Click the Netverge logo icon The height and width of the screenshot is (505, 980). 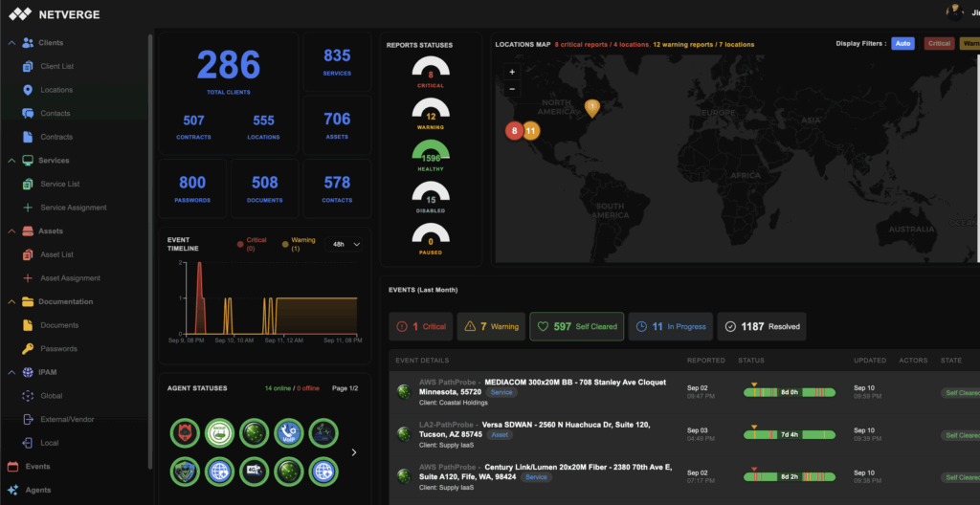pyautogui.click(x=21, y=14)
